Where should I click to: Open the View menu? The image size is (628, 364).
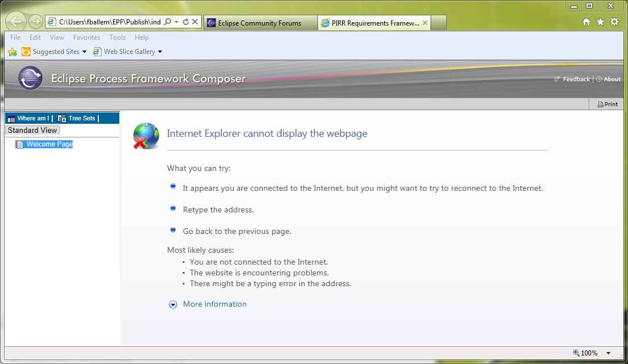(x=57, y=37)
